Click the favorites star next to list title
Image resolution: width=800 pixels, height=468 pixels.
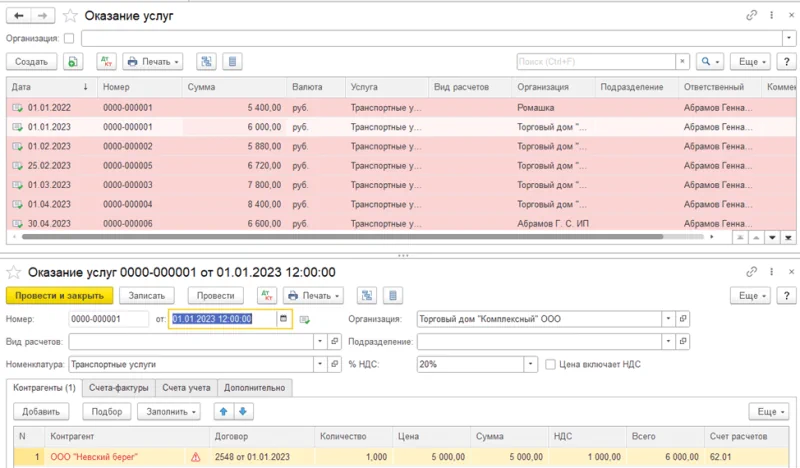tap(69, 16)
